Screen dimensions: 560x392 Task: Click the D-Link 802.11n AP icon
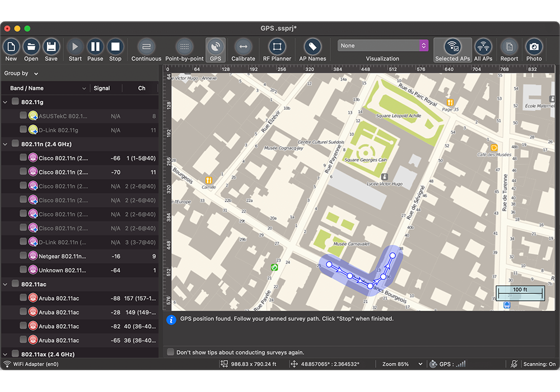33,242
